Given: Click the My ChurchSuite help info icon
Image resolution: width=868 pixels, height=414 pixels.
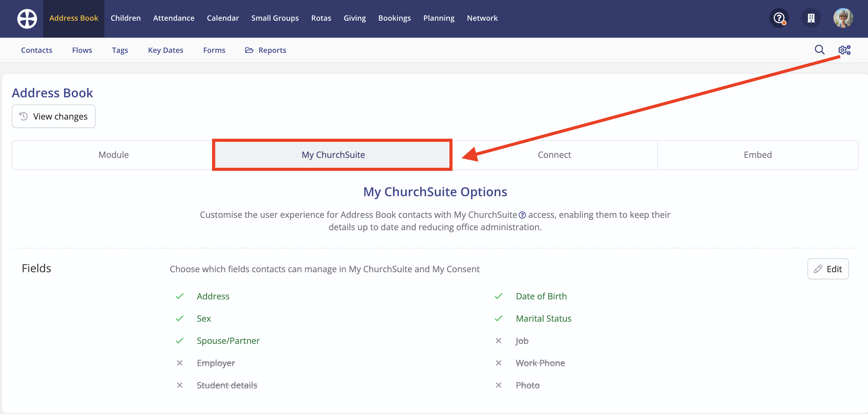Looking at the screenshot, I should pyautogui.click(x=522, y=215).
